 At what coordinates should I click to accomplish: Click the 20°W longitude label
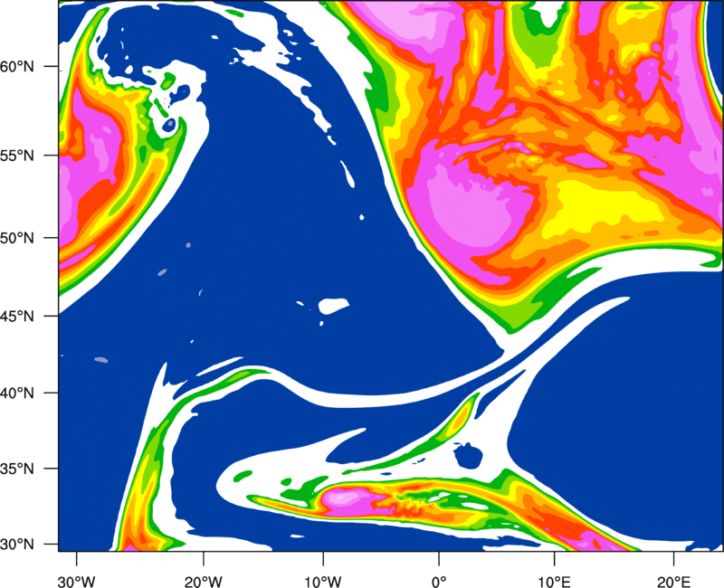[204, 582]
